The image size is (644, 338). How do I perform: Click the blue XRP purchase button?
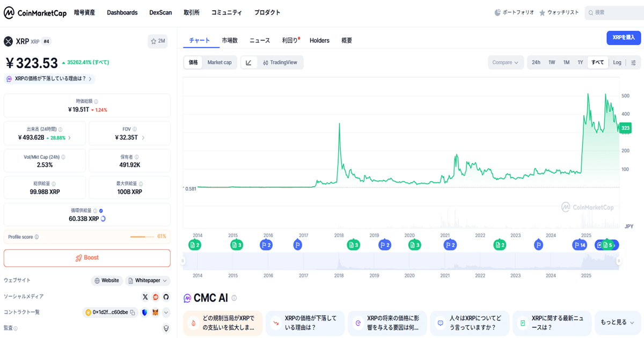click(623, 38)
